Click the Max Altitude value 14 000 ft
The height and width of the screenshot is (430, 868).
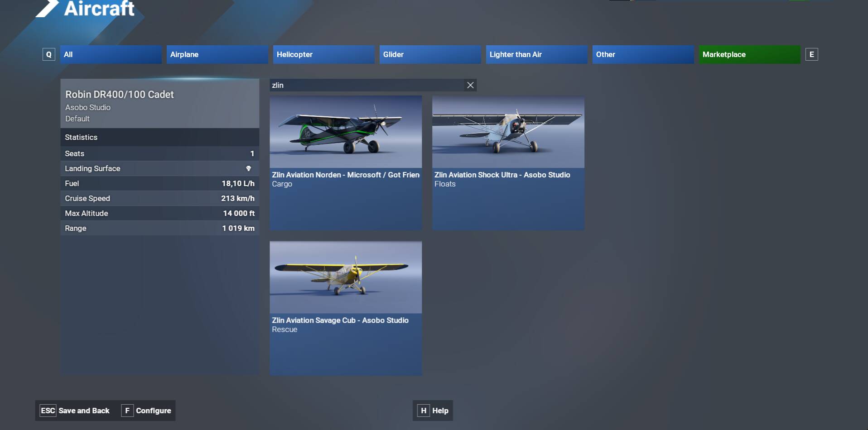point(239,213)
